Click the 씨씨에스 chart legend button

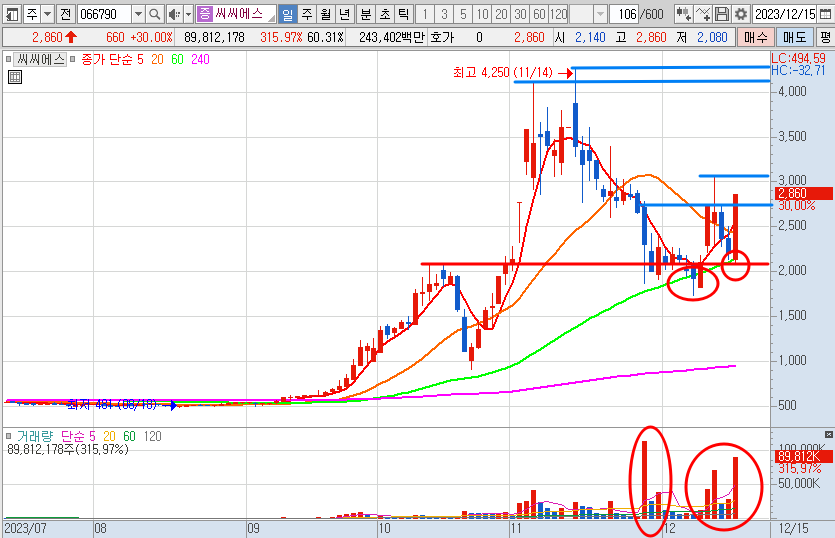click(40, 59)
